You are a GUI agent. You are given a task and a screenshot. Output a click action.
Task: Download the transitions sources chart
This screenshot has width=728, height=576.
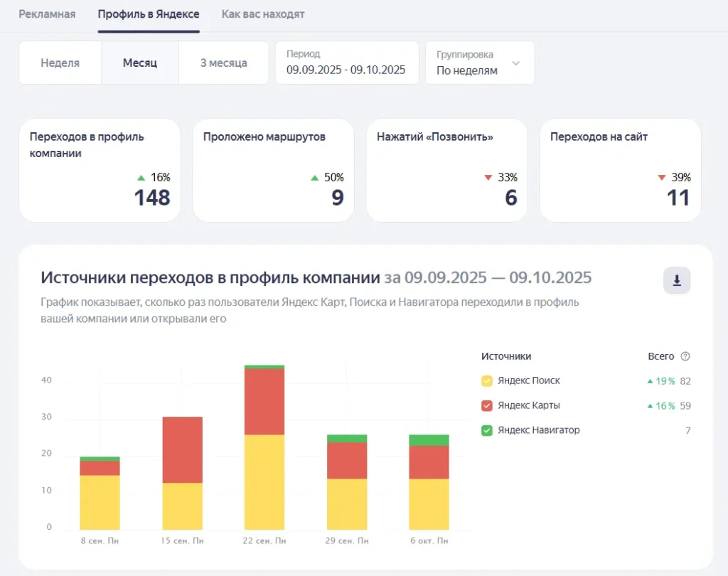pyautogui.click(x=677, y=281)
